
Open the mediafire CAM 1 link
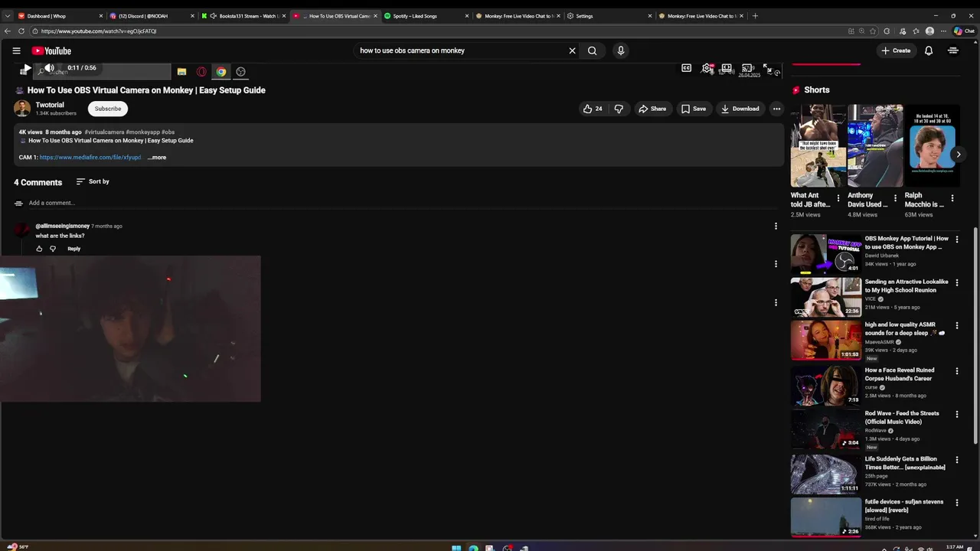point(90,158)
